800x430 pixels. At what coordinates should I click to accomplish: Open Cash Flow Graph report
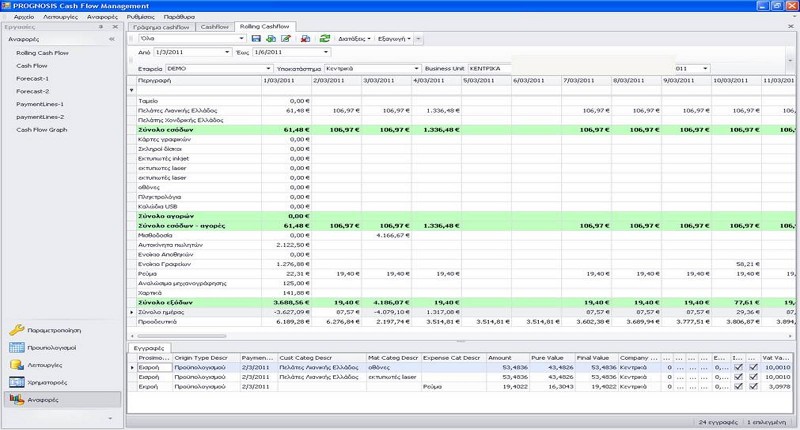[x=42, y=129]
